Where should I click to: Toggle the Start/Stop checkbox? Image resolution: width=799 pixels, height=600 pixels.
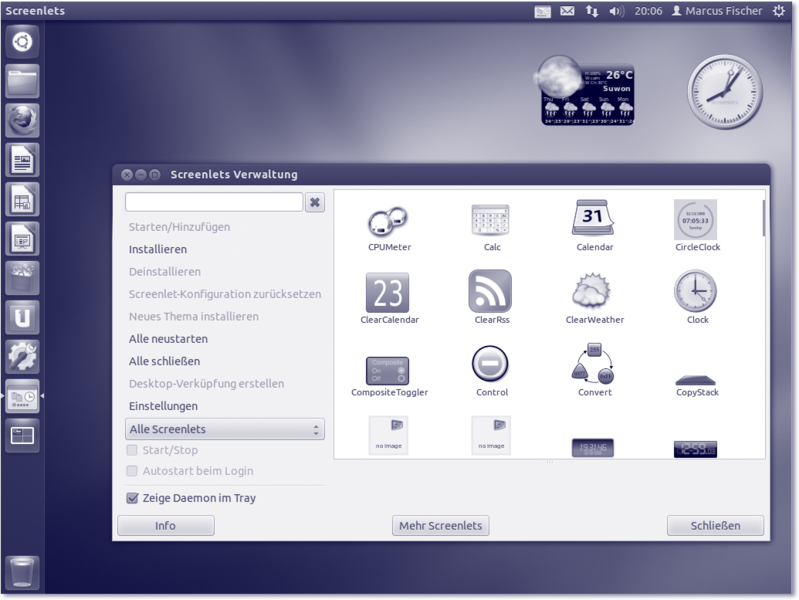pos(132,450)
